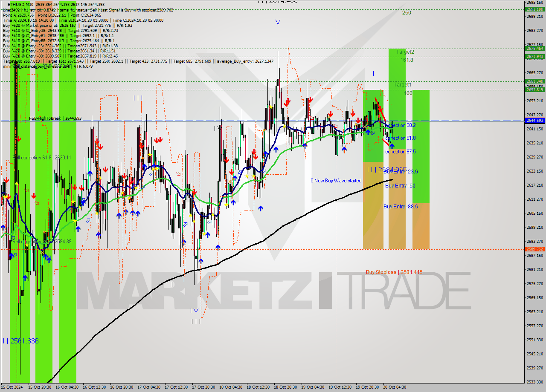Click the 15 Oct 2024 date label
This screenshot has height=392, width=546.
pos(12,387)
